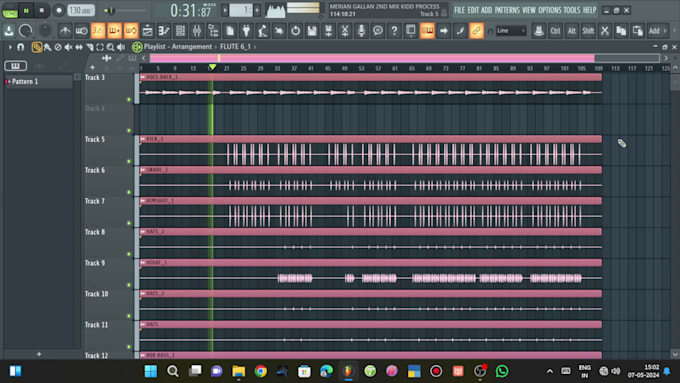Select the Delete tool in playlist toolbar
This screenshot has height=383, width=680.
click(x=58, y=47)
